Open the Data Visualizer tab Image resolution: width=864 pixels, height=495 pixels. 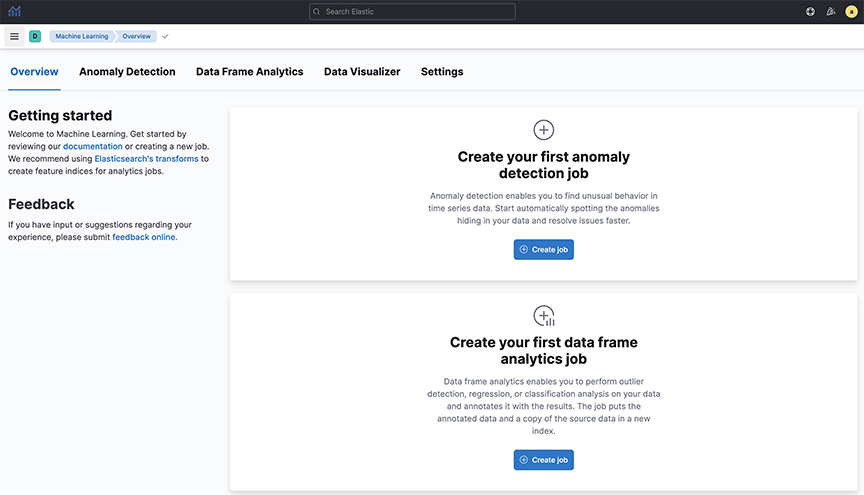click(362, 72)
